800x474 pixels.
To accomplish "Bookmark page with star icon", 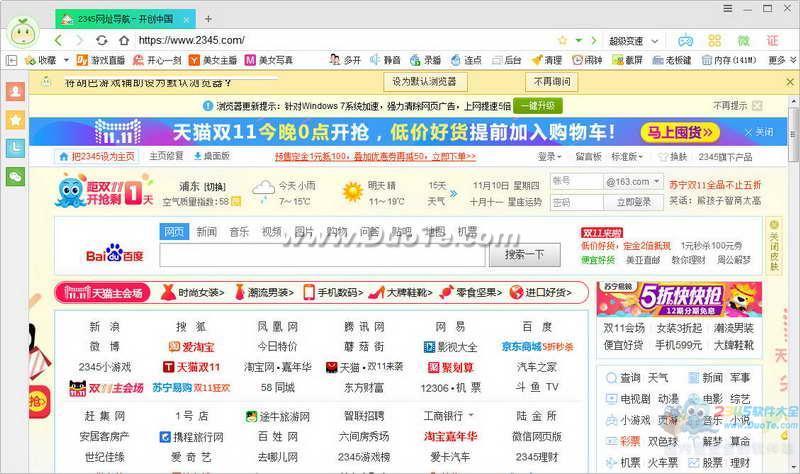I will [562, 40].
